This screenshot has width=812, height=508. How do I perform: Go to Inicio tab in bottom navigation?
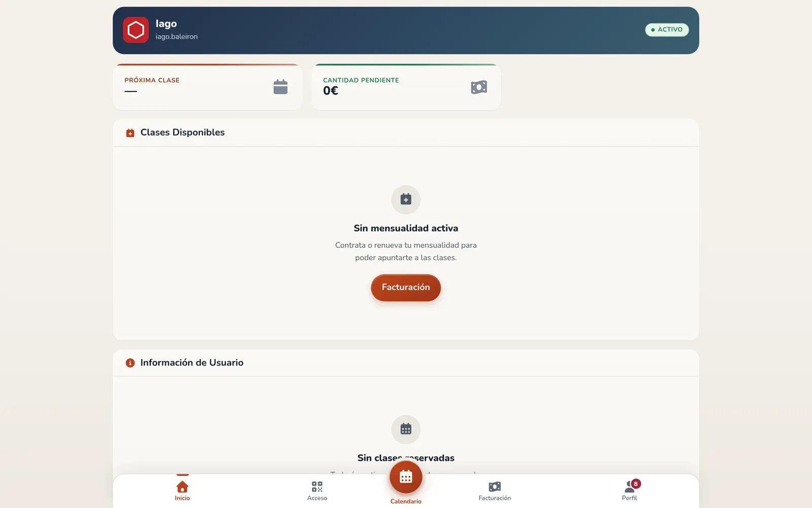click(x=182, y=491)
